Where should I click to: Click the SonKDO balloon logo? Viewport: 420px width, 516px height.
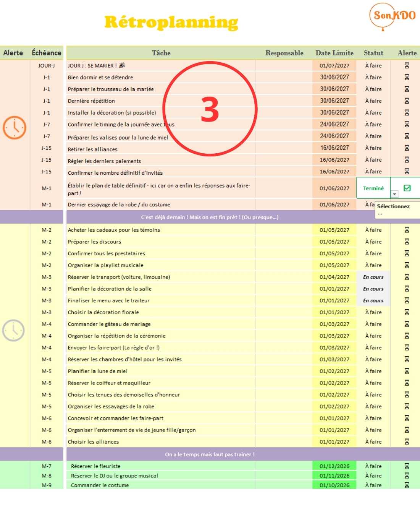[x=393, y=16]
